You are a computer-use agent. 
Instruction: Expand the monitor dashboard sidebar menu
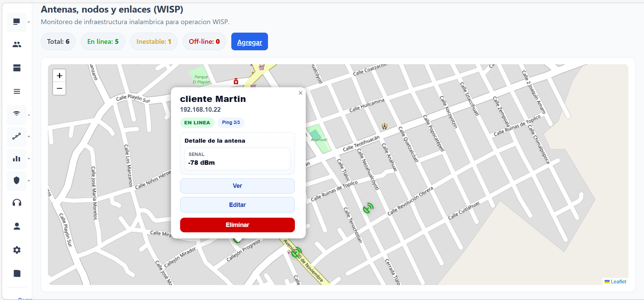click(17, 22)
